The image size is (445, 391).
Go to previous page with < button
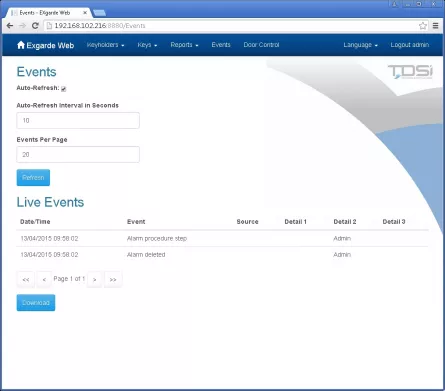[x=44, y=279]
